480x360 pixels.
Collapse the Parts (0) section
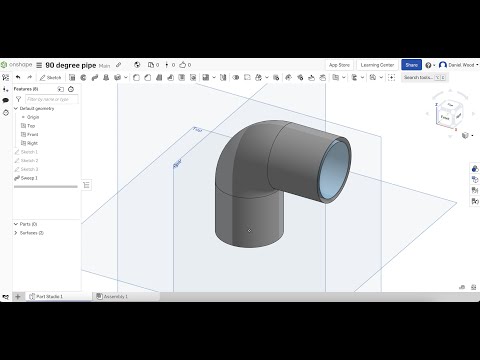pos(16,224)
